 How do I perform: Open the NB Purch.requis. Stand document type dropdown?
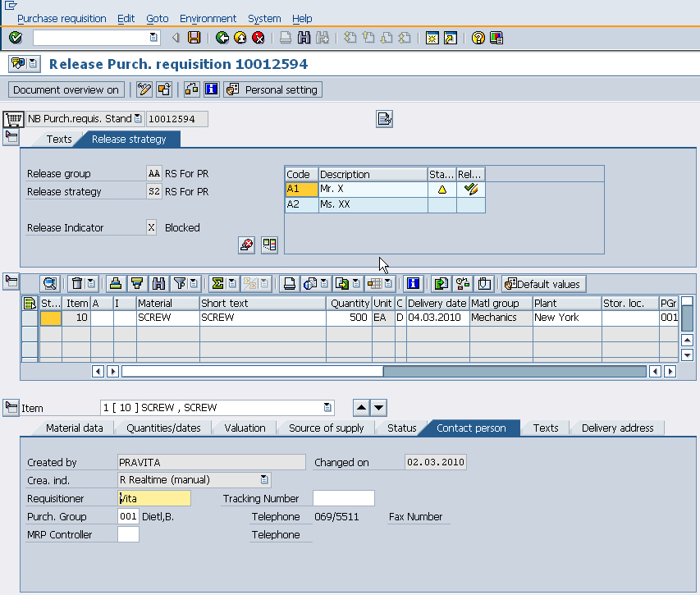tap(138, 119)
